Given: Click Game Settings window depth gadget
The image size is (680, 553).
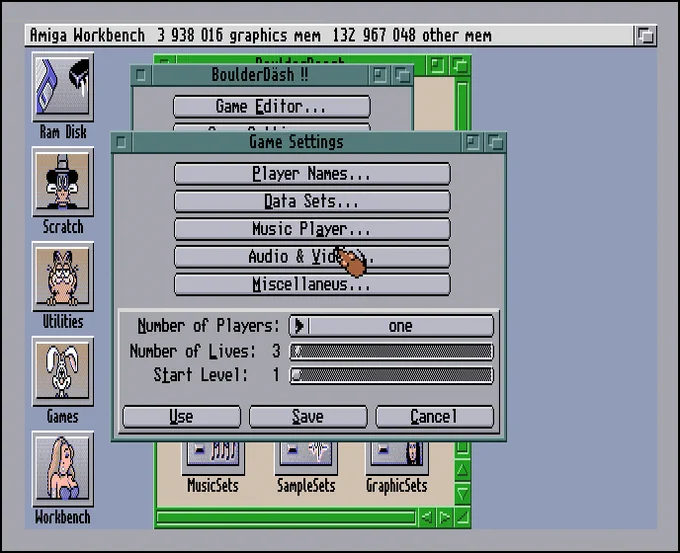Looking at the screenshot, I should pos(495,143).
